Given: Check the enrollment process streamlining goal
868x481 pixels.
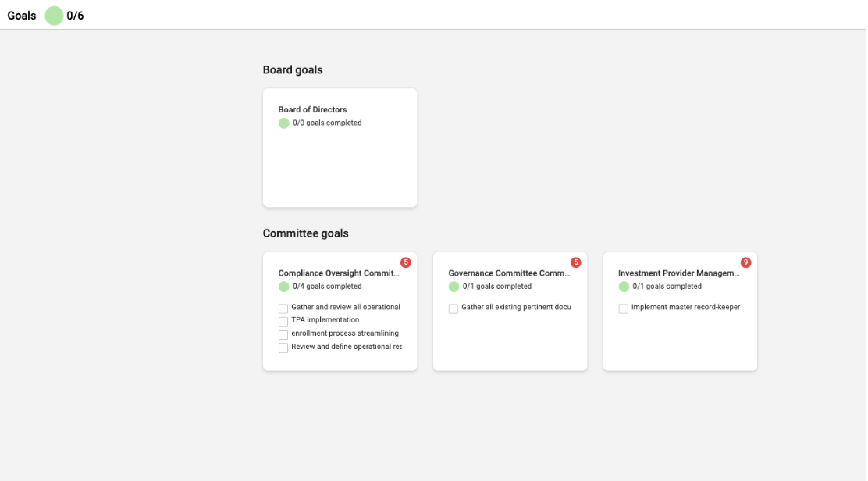Looking at the screenshot, I should pyautogui.click(x=283, y=333).
